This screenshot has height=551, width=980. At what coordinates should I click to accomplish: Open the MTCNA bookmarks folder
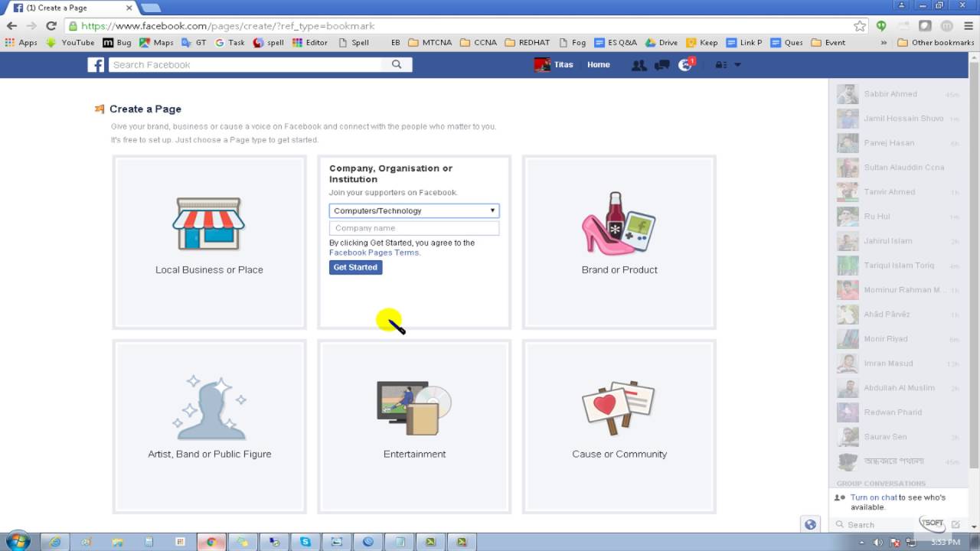(431, 43)
